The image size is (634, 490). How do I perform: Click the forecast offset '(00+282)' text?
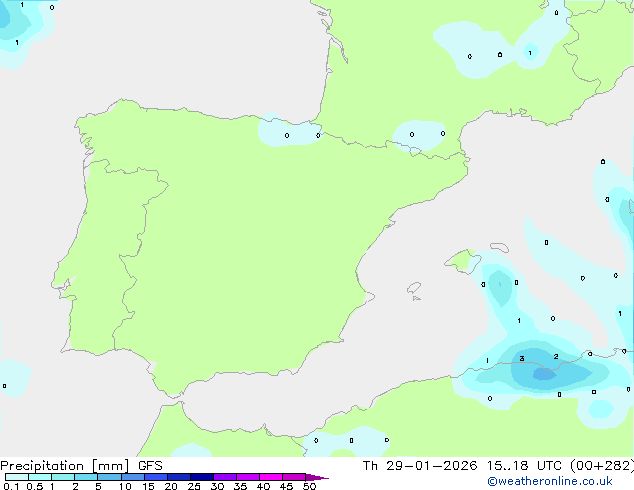[x=602, y=466]
